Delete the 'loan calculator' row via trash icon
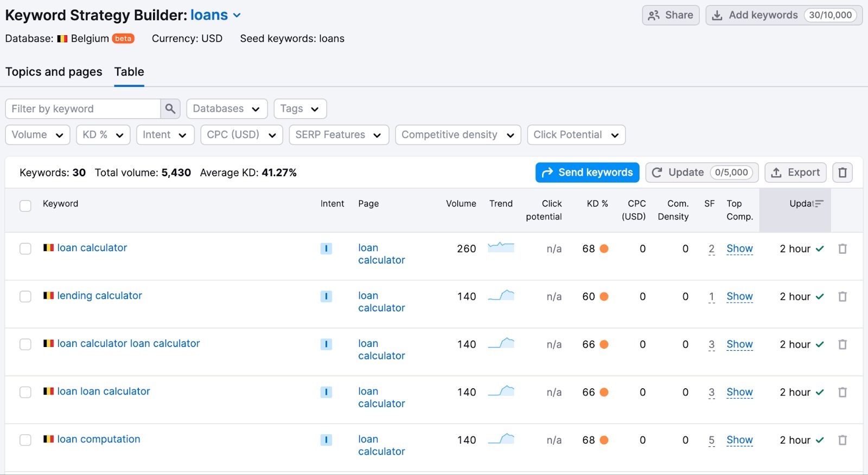This screenshot has height=475, width=868. coord(843,248)
